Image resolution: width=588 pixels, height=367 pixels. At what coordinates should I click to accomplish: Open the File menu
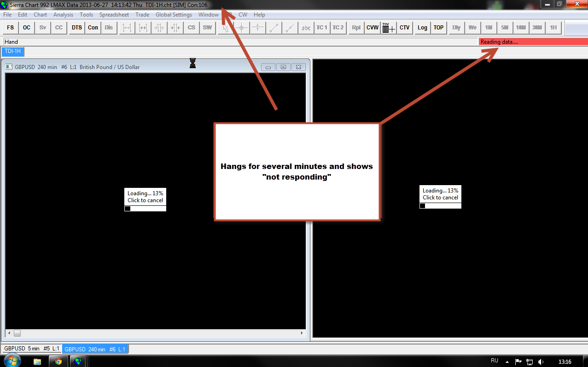click(7, 15)
